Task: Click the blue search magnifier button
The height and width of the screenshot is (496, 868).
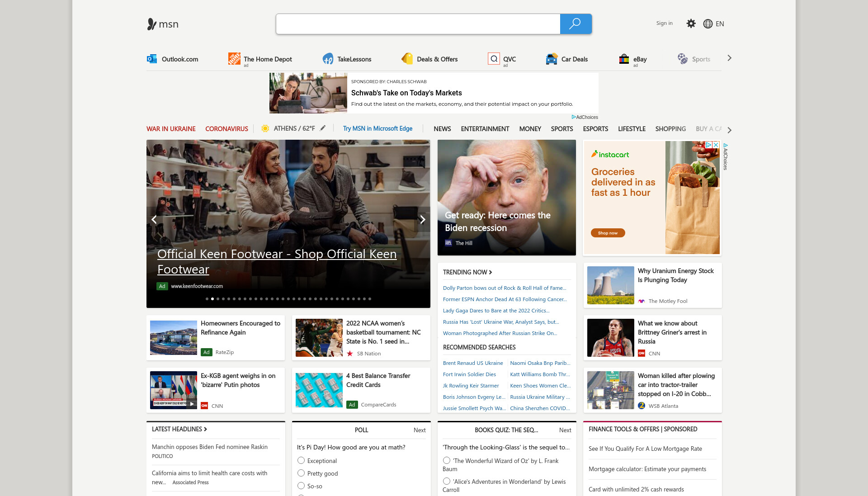Action: tap(576, 24)
